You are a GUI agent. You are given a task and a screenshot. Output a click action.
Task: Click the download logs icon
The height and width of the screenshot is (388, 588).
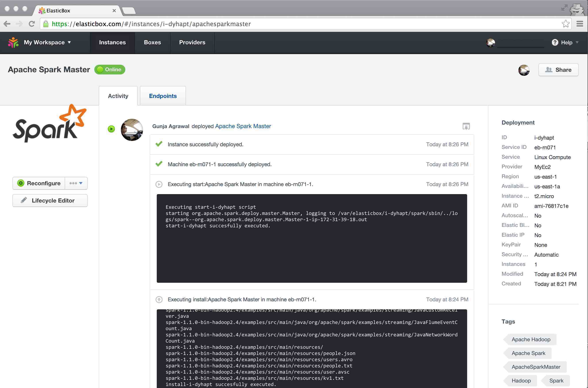[x=466, y=126]
